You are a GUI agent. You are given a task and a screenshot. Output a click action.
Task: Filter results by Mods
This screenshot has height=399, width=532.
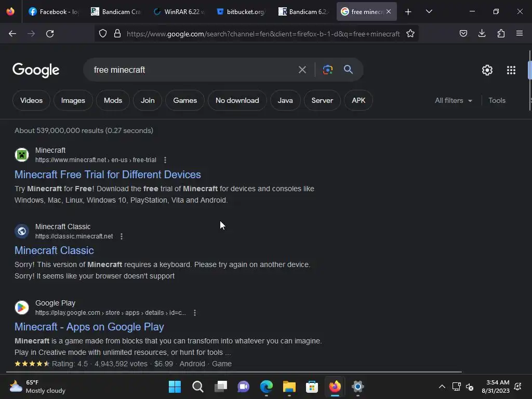pos(113,100)
